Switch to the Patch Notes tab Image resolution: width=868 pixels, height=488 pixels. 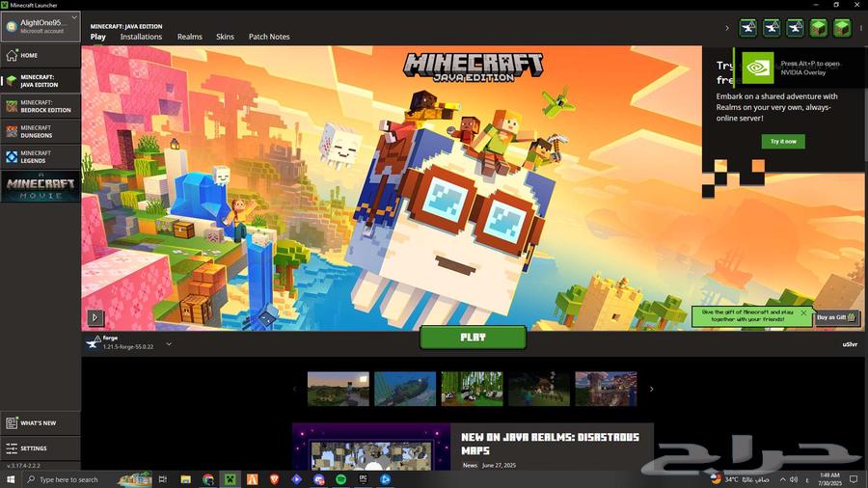(269, 37)
